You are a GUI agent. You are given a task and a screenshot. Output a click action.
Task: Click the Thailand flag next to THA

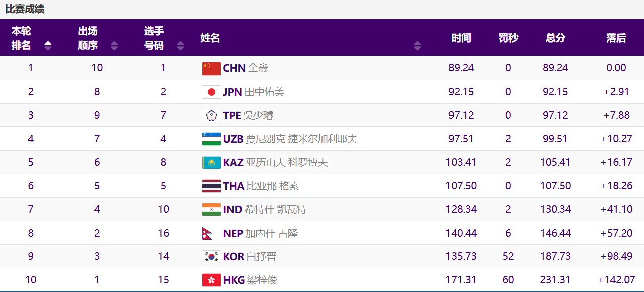[210, 185]
